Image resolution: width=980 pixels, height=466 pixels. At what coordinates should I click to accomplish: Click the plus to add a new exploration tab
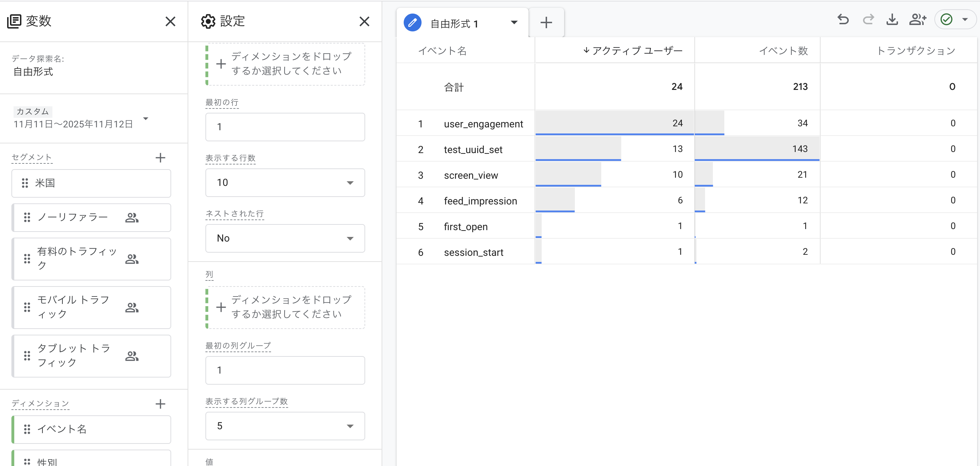[x=546, y=22]
